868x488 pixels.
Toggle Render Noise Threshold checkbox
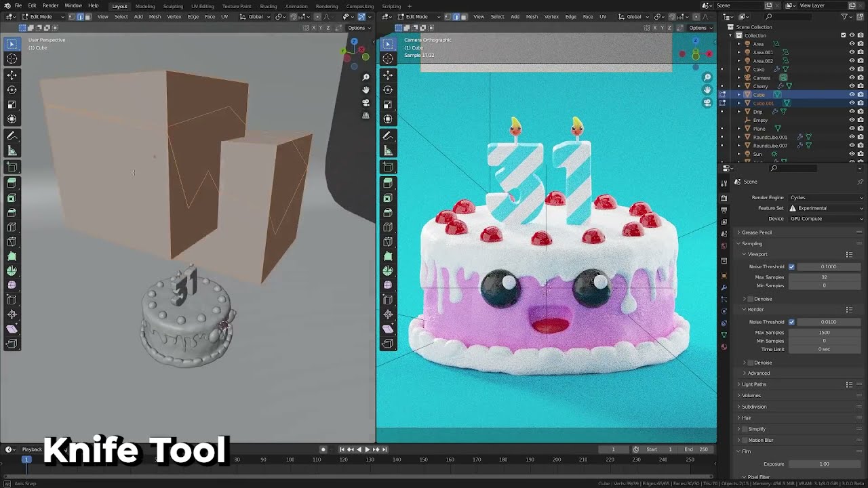pyautogui.click(x=791, y=322)
